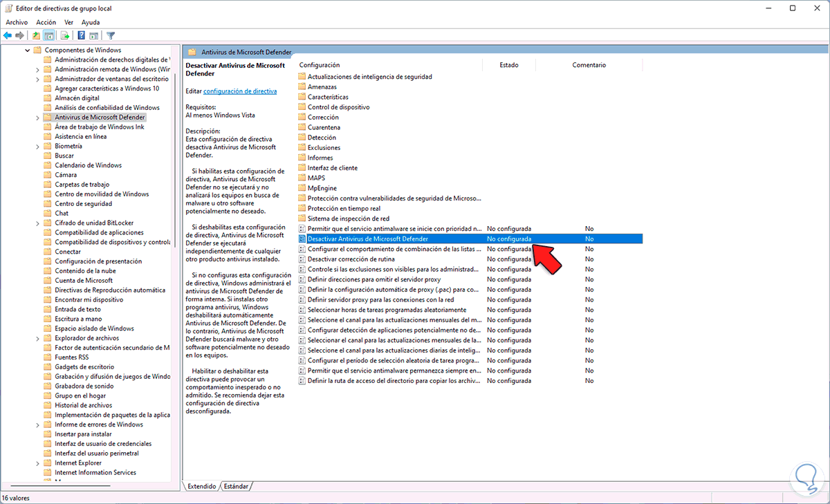Image resolution: width=830 pixels, height=504 pixels.
Task: Open the configuración de directiva link
Action: (x=240, y=91)
